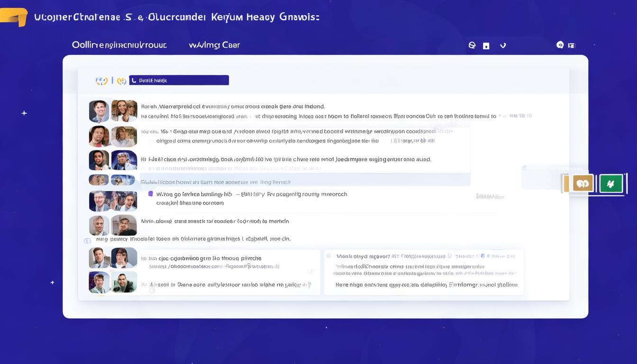
Task: Click the first man's avatar thumbnail in top row
Action: click(99, 111)
